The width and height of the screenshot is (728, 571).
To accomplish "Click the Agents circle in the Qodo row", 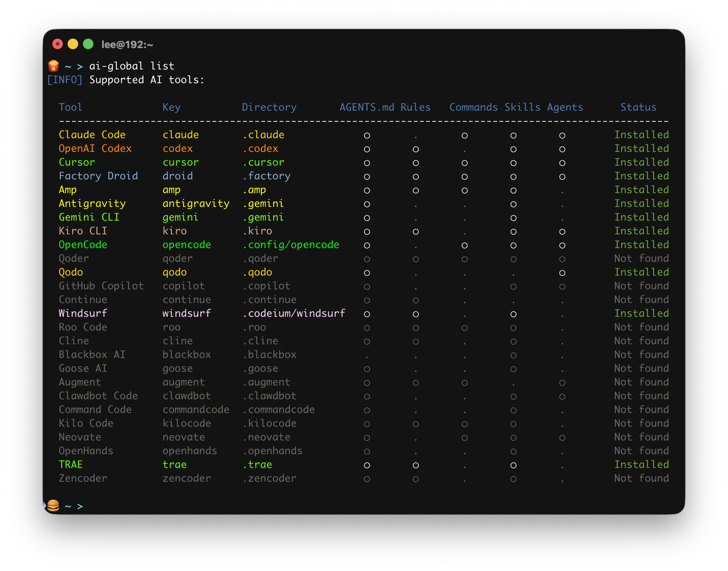I will (x=562, y=273).
